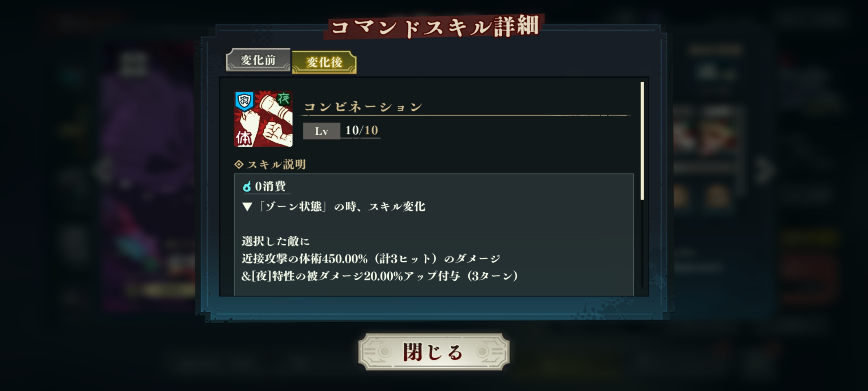Click the blue flame cost icon
The height and width of the screenshot is (391, 868).
[x=247, y=186]
